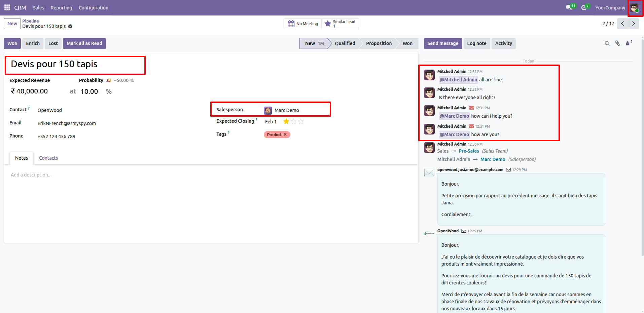Image resolution: width=644 pixels, height=313 pixels.
Task: Set priority with the second star
Action: pos(293,121)
